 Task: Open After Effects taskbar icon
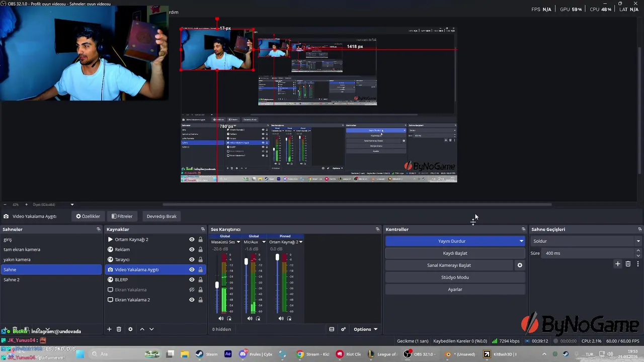pyautogui.click(x=228, y=354)
